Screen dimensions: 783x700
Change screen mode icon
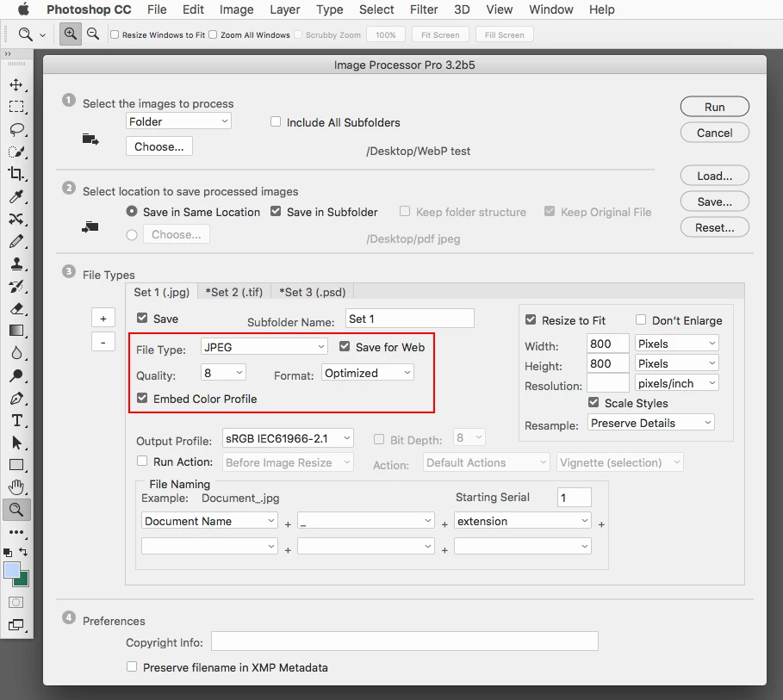click(x=16, y=624)
